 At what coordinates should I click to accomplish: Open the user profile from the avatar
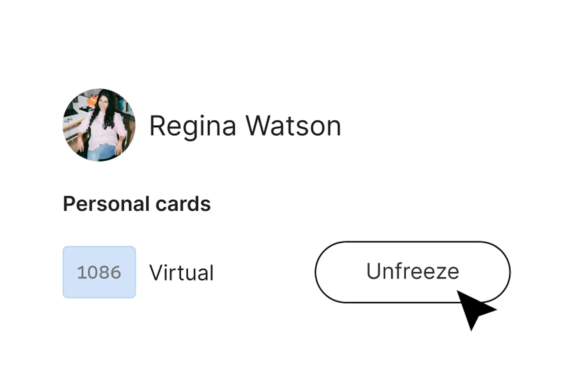(x=99, y=125)
